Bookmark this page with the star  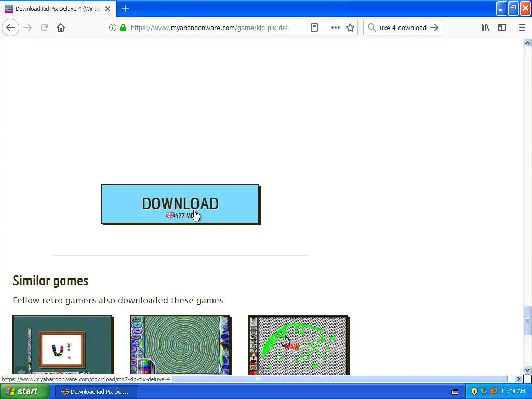click(350, 28)
